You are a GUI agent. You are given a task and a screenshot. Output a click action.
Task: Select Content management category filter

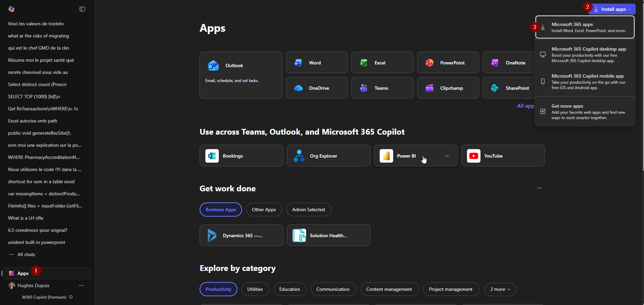389,289
